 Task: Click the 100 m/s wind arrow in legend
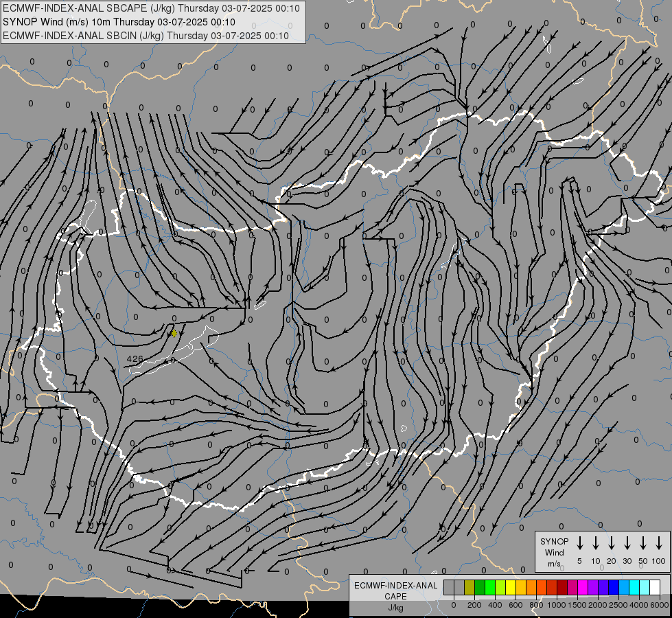(x=659, y=543)
